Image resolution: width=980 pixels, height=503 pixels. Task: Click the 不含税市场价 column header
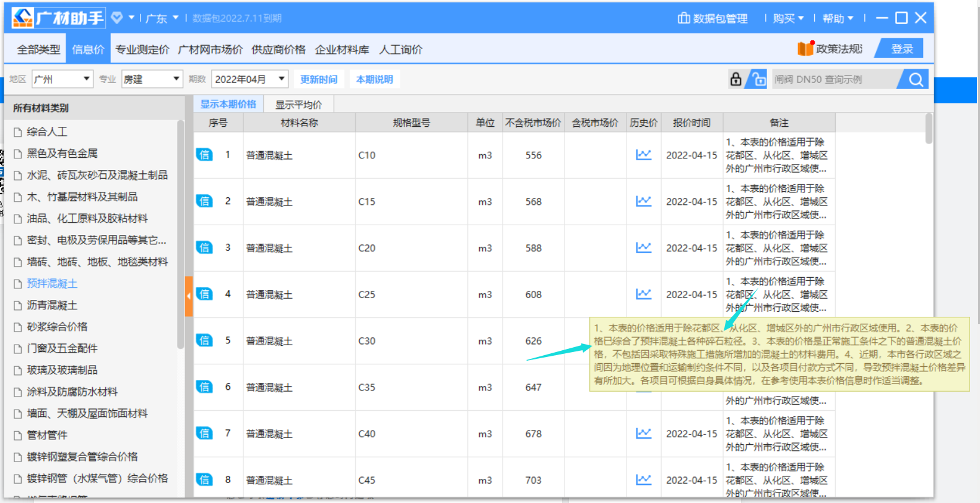pyautogui.click(x=533, y=123)
